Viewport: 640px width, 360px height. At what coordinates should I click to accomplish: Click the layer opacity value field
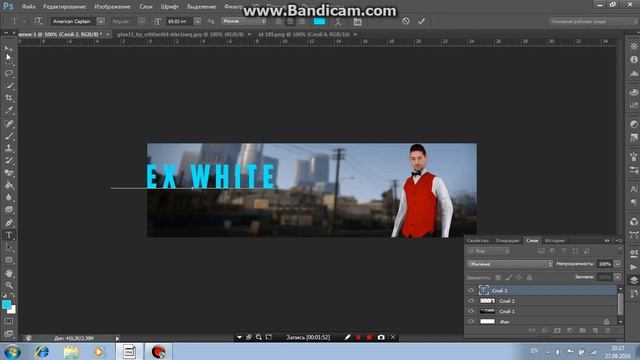point(605,264)
